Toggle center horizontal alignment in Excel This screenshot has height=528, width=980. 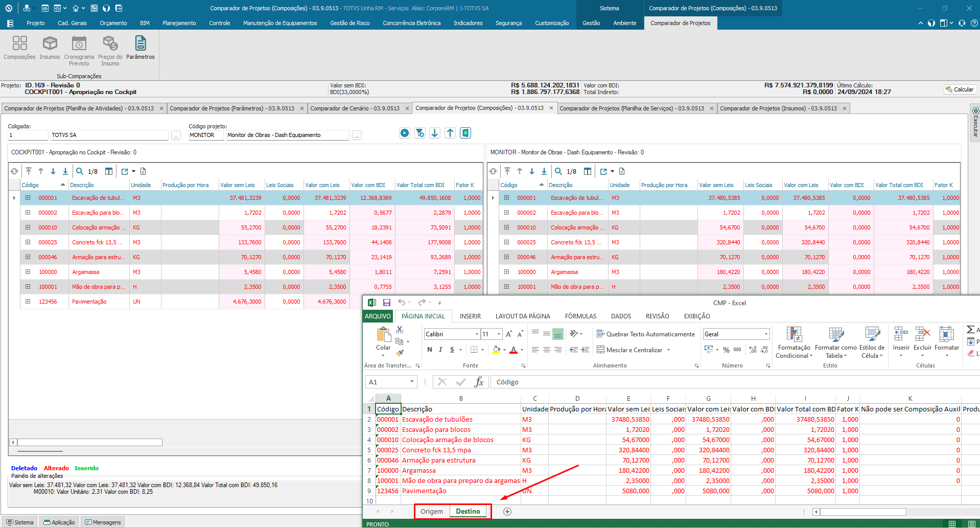click(x=547, y=350)
